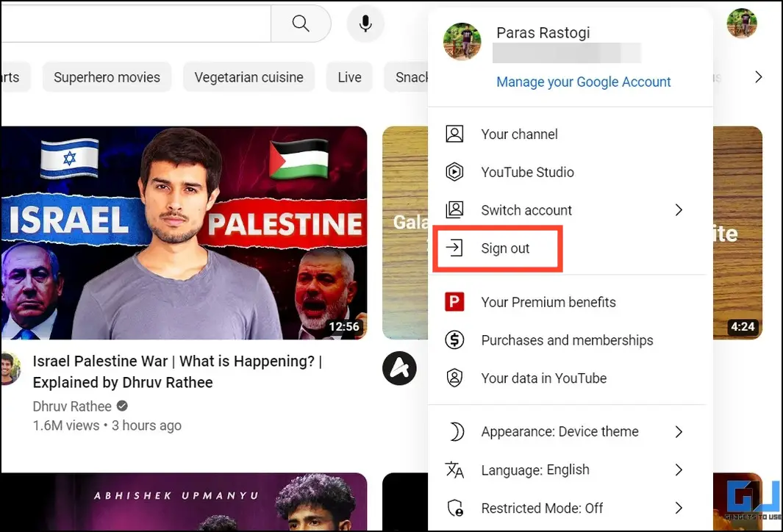
Task: Filter by Vegetarian cuisine chip
Action: (x=249, y=77)
